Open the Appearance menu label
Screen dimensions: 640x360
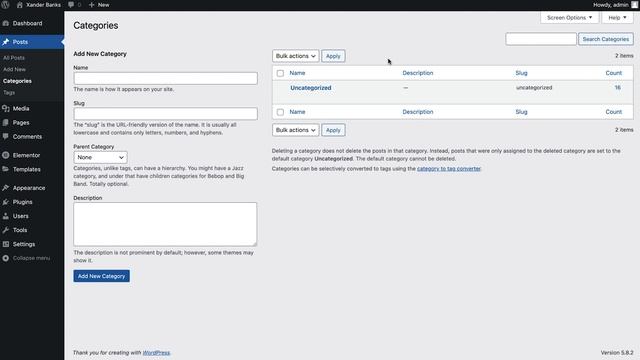tap(29, 188)
